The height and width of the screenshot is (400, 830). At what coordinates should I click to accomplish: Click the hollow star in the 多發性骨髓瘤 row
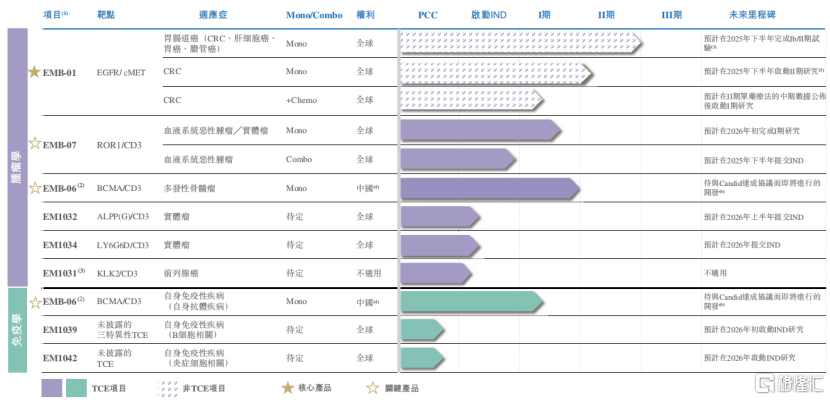34,187
